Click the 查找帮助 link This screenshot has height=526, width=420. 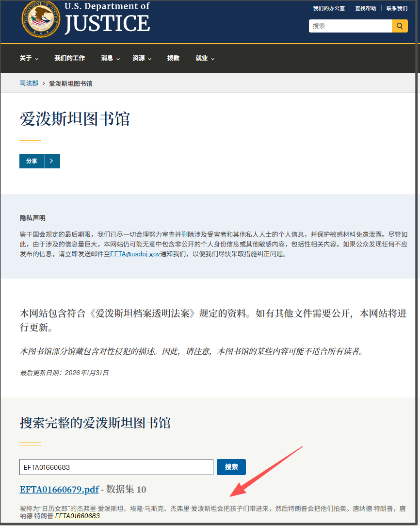365,8
